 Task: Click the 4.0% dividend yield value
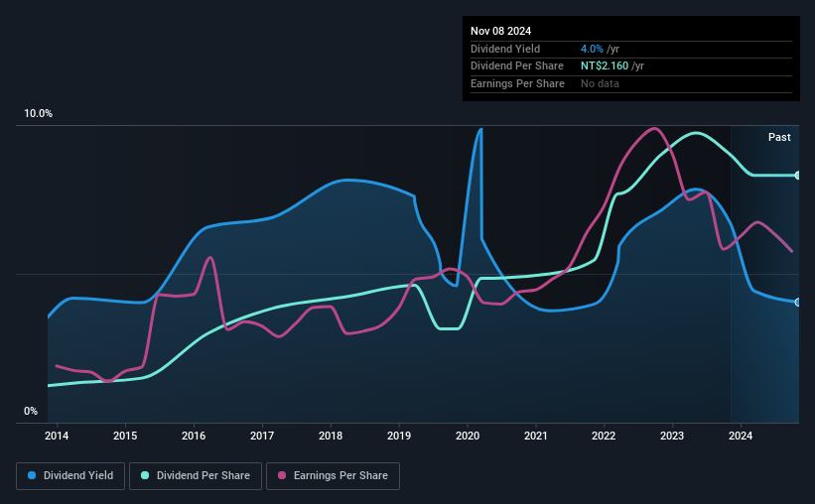pyautogui.click(x=592, y=49)
